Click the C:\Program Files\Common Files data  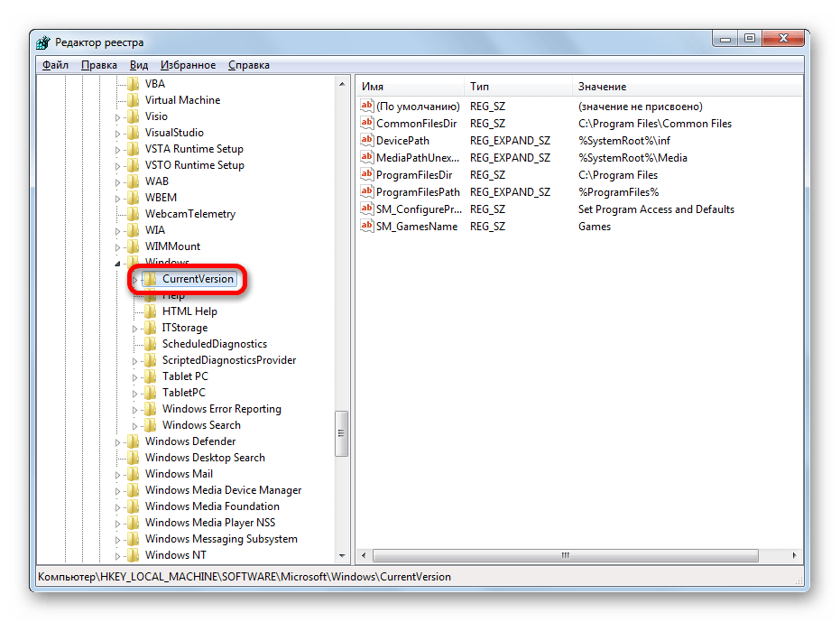[655, 124]
